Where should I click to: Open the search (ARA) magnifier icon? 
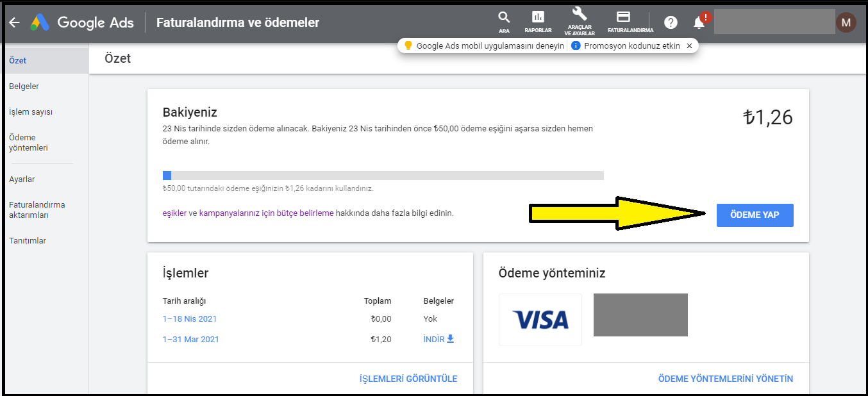[504, 18]
